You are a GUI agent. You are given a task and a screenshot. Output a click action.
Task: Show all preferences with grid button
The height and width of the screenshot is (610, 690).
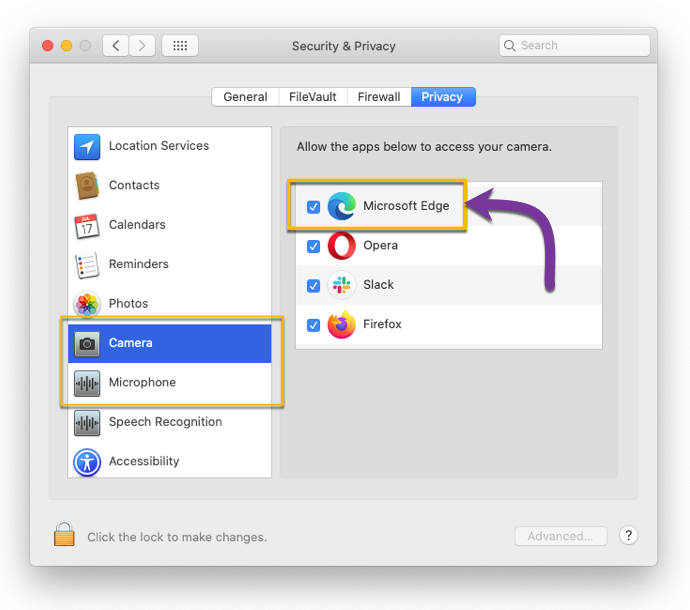pos(180,46)
